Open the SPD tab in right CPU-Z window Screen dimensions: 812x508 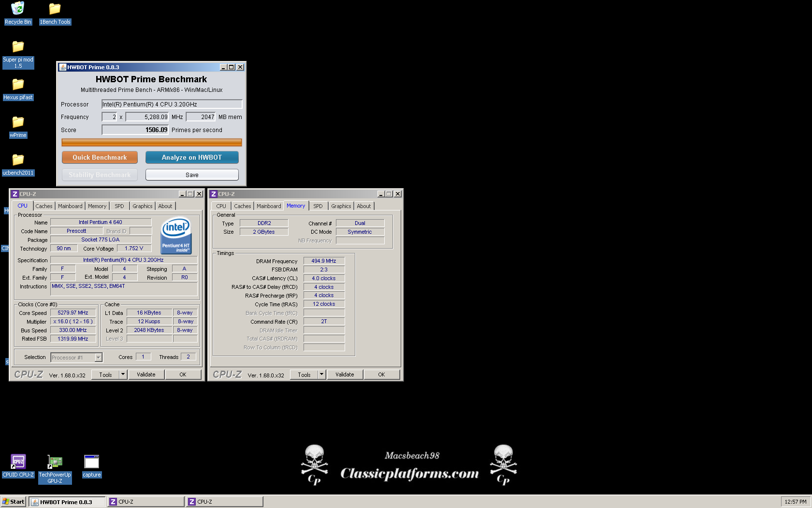pyautogui.click(x=318, y=206)
